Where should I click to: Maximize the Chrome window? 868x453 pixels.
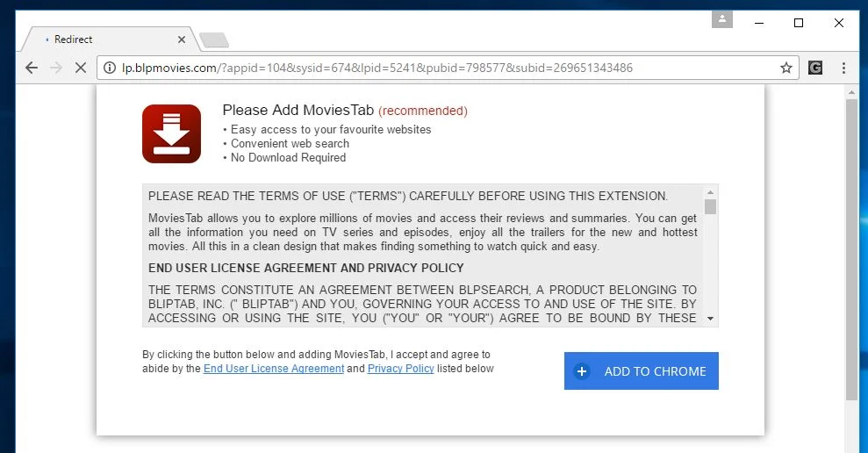click(799, 23)
